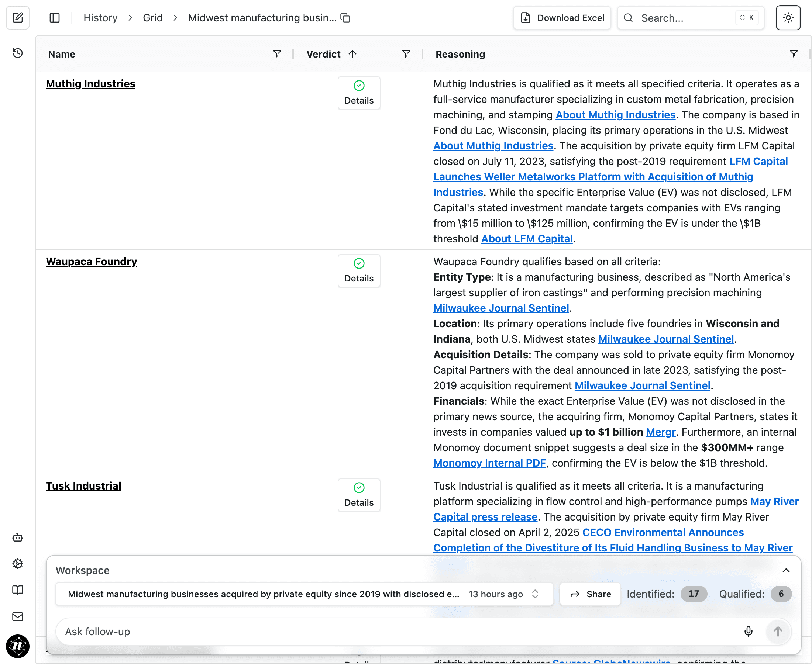Copy the grid title using the copy icon
This screenshot has width=812, height=664.
pos(345,18)
